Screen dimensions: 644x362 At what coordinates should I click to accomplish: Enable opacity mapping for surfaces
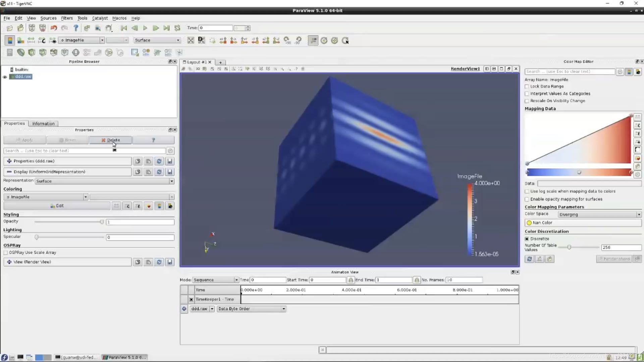527,199
